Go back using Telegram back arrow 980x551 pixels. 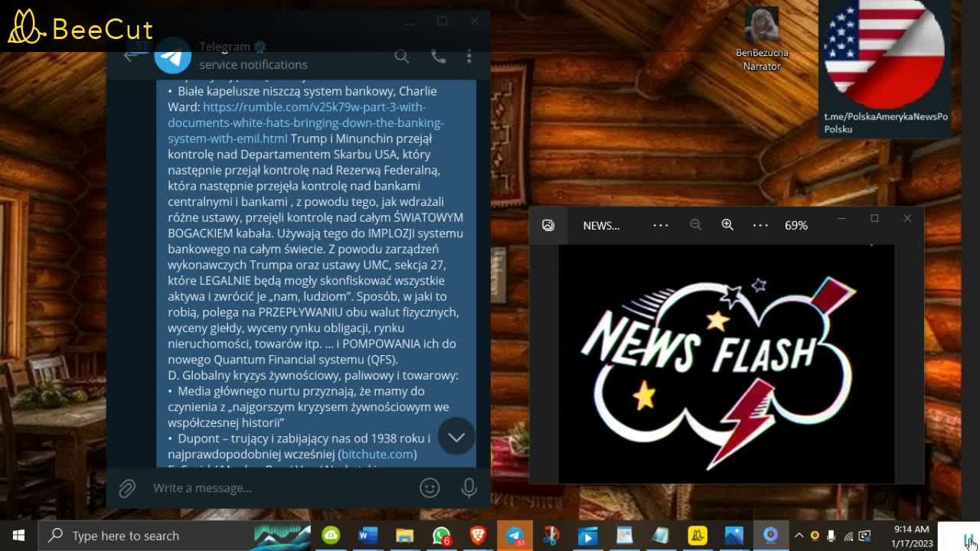[x=132, y=55]
